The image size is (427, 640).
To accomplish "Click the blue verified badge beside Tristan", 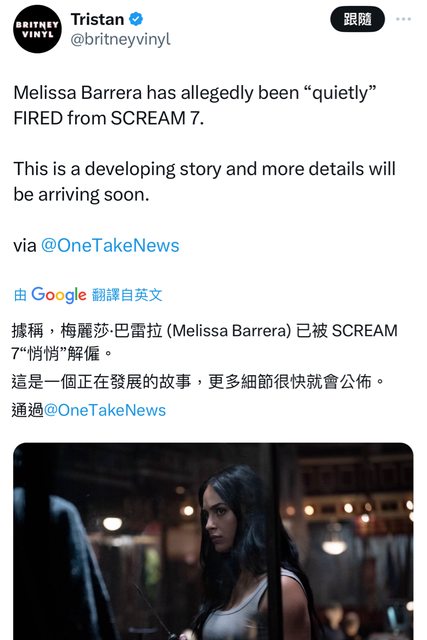I will point(136,19).
